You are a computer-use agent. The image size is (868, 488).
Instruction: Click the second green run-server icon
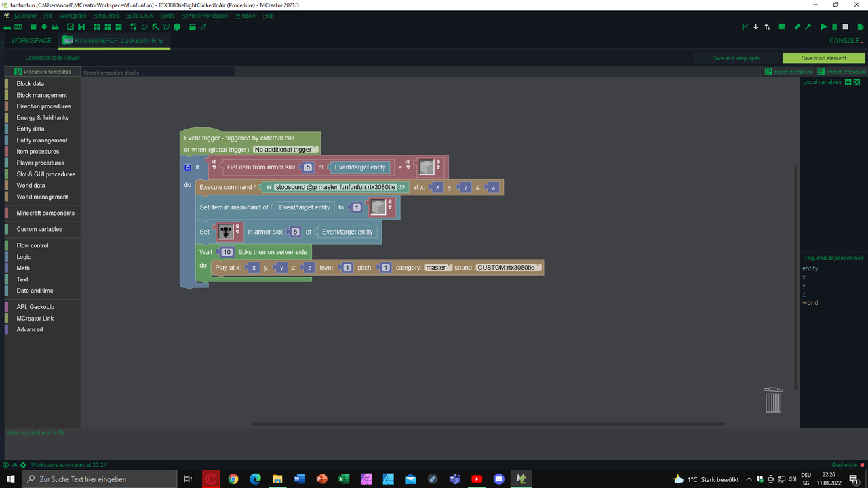point(835,27)
